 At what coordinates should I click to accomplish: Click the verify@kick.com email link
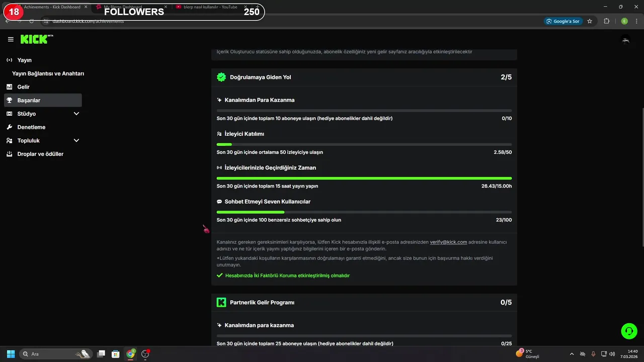448,242
